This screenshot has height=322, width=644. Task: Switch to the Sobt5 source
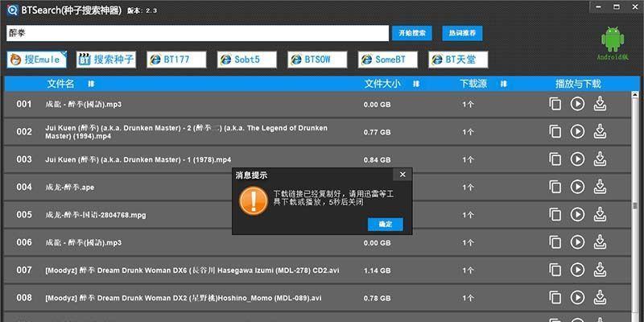pyautogui.click(x=247, y=60)
